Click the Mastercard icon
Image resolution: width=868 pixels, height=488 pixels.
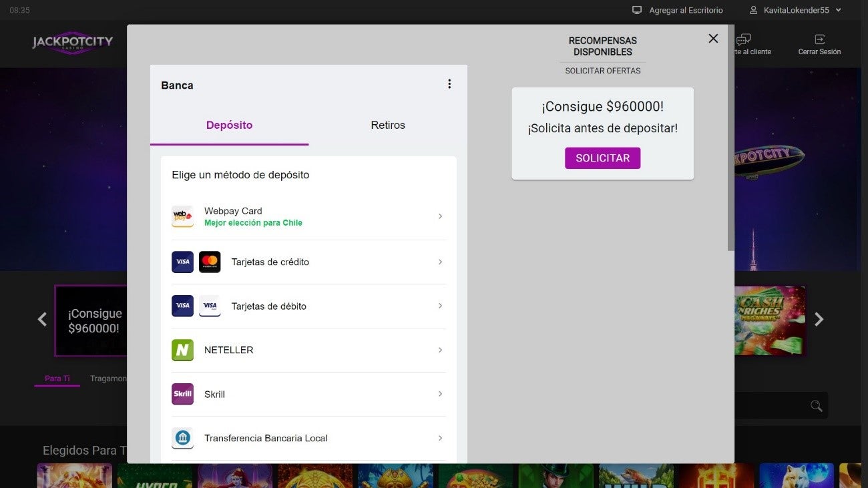(210, 262)
